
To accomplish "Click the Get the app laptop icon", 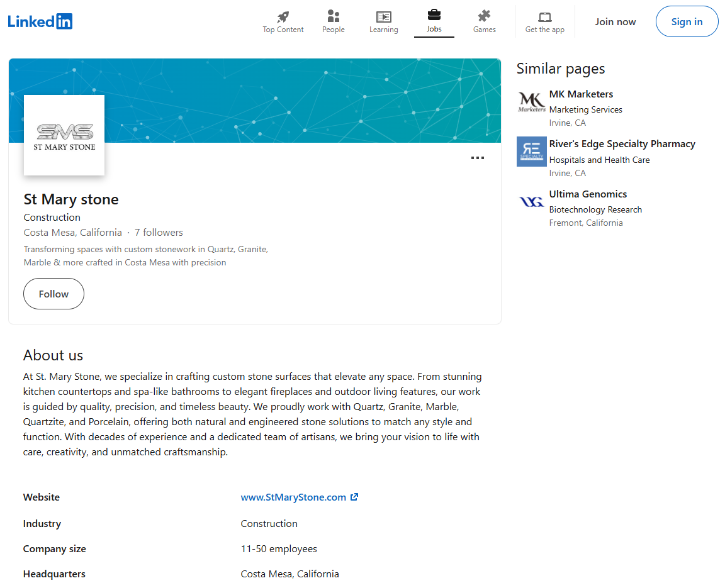I will click(x=545, y=17).
